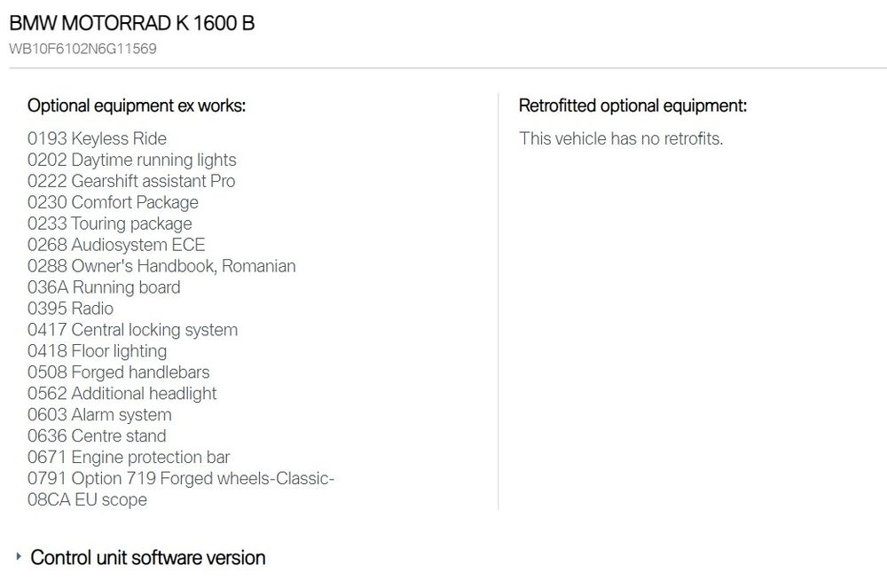Select the 0603 Alarm system entry

pyautogui.click(x=99, y=415)
